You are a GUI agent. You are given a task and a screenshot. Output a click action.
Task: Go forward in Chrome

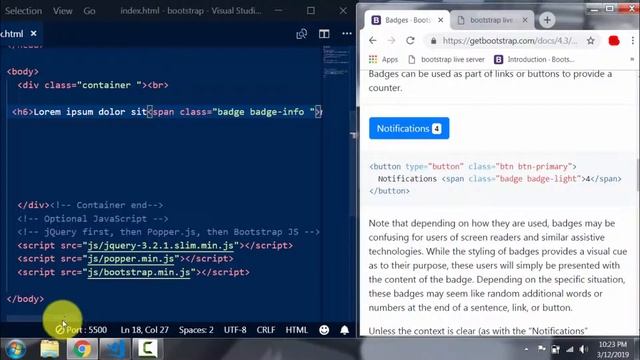pos(391,40)
